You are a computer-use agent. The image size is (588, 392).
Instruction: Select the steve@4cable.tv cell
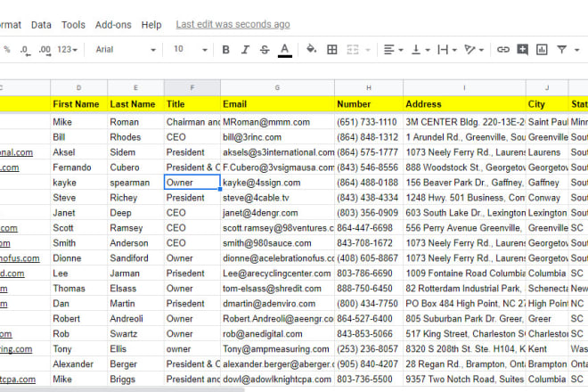(277, 198)
